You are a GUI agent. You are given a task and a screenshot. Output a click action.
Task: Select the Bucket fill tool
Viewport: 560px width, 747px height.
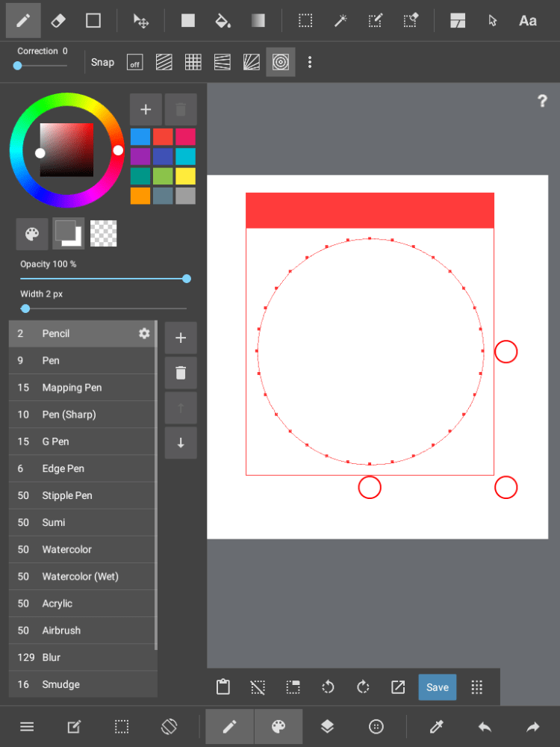(x=223, y=20)
